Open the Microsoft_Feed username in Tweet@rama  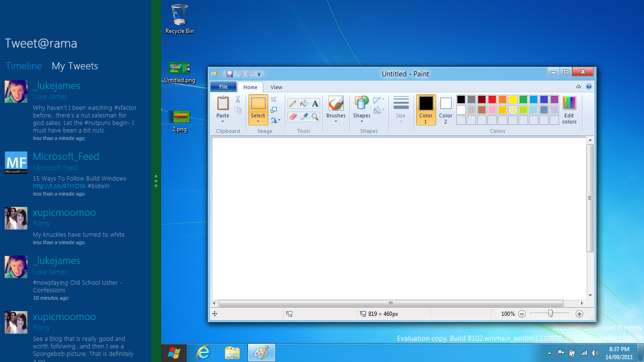point(66,156)
